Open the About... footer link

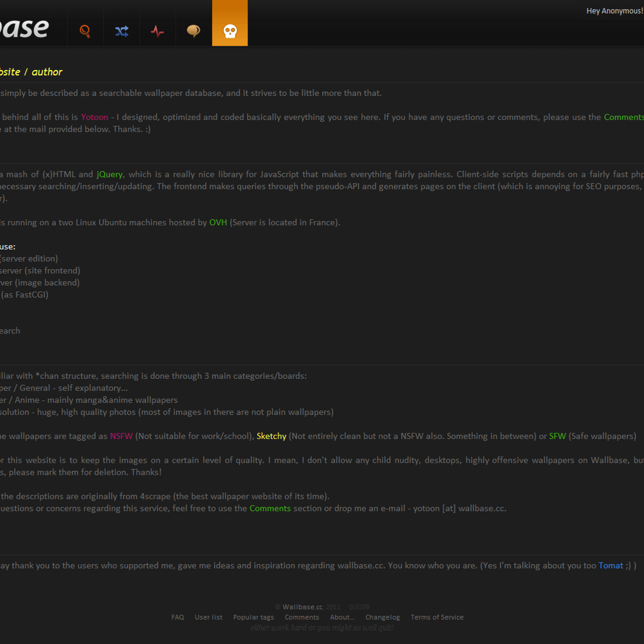coord(343,617)
